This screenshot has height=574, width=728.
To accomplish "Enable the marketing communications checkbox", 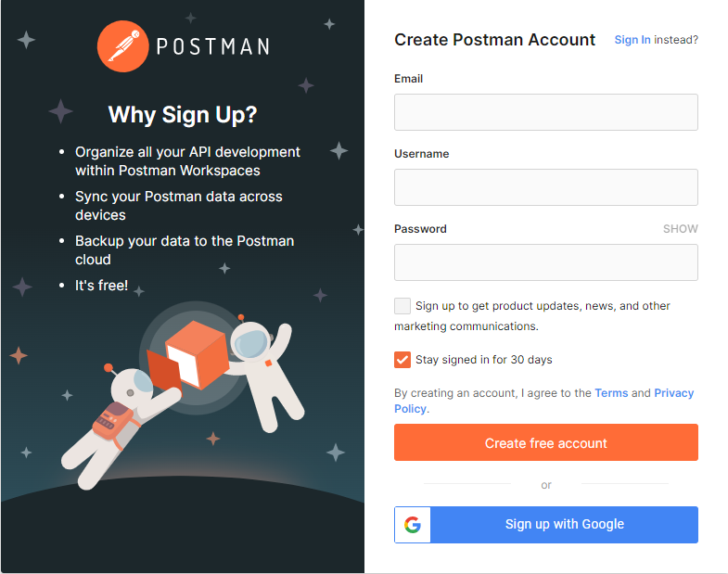I will click(x=402, y=307).
